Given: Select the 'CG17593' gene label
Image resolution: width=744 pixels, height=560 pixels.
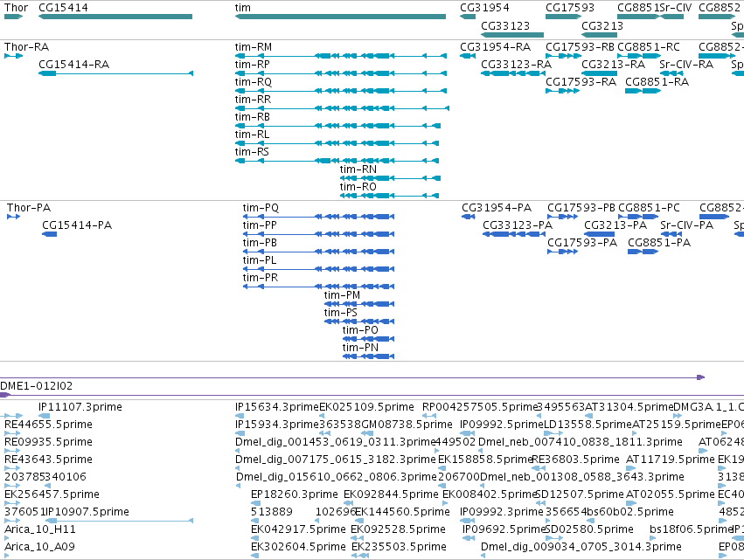Looking at the screenshot, I should point(570,8).
